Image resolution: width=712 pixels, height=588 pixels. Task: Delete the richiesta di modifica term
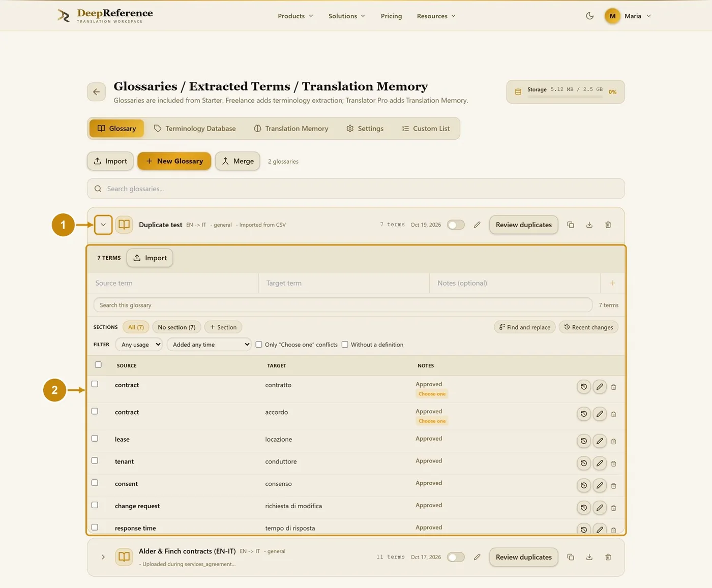coord(614,508)
